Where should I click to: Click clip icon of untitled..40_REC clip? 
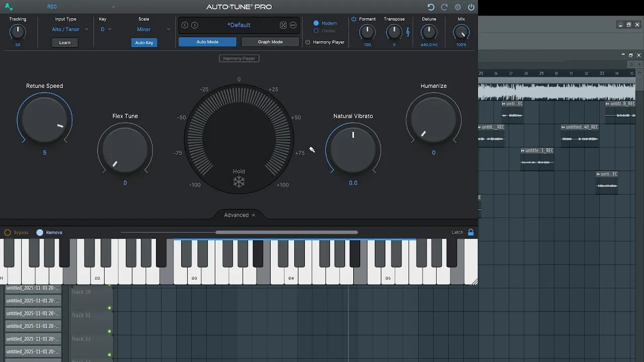point(563,127)
